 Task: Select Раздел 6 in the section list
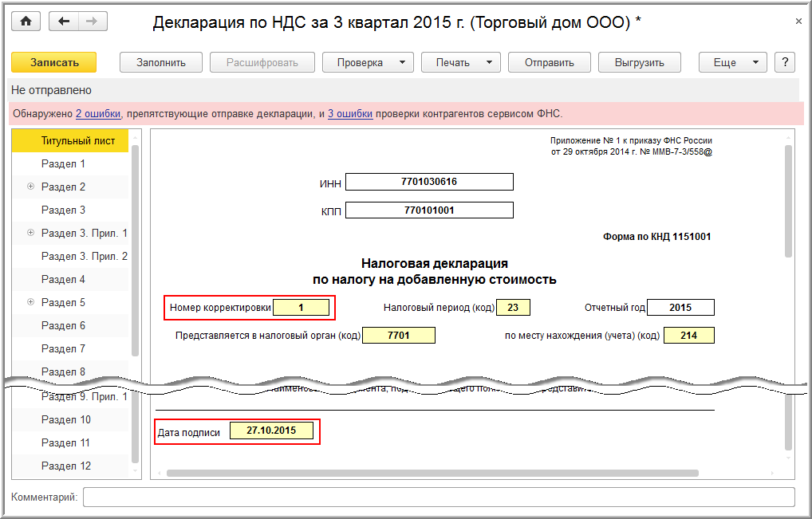tap(70, 325)
